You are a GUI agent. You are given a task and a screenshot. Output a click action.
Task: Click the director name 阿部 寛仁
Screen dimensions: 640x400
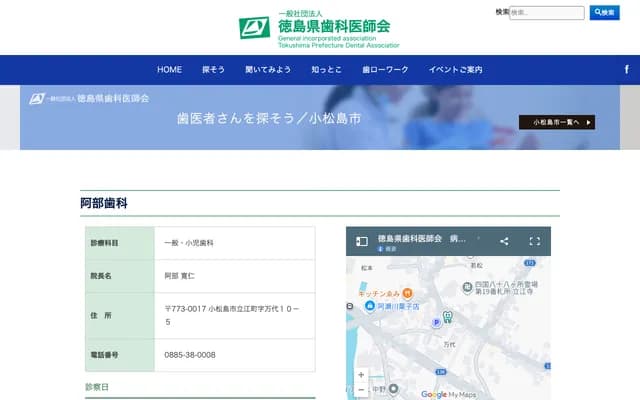pos(179,276)
